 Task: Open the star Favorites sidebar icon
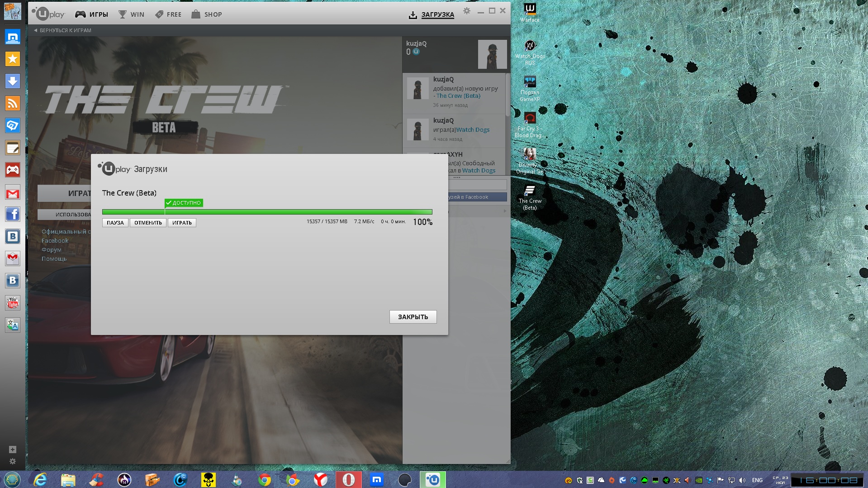click(13, 59)
